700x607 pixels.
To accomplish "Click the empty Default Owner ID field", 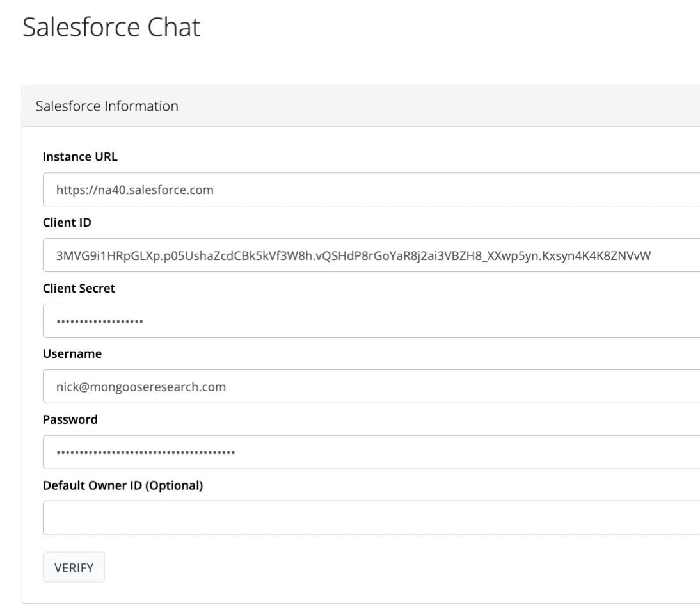I will 371,517.
